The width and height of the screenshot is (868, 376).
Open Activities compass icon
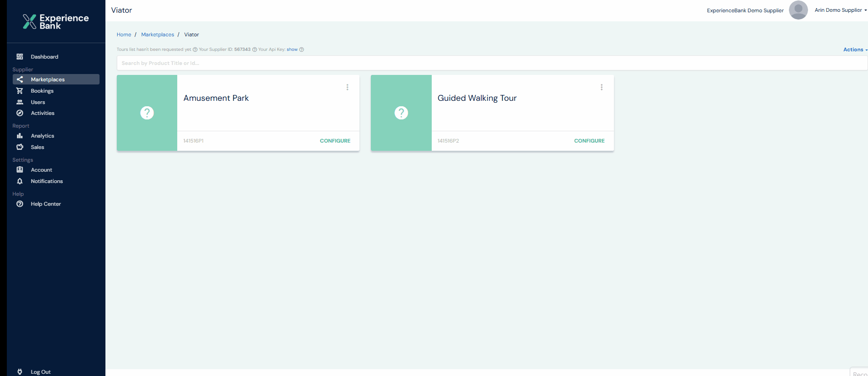tap(20, 113)
